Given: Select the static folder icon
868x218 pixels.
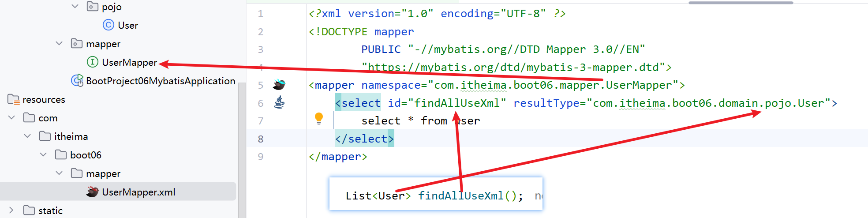Looking at the screenshot, I should point(29,210).
